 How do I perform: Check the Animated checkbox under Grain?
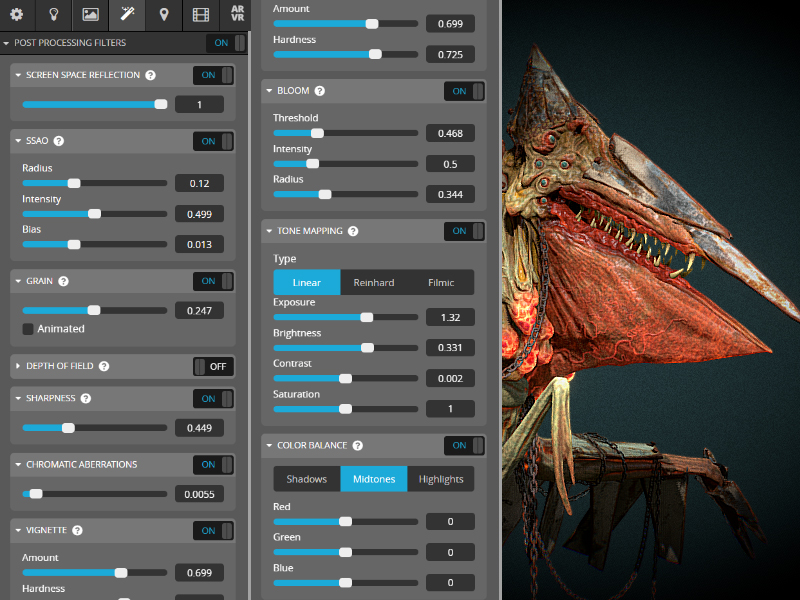pos(28,329)
